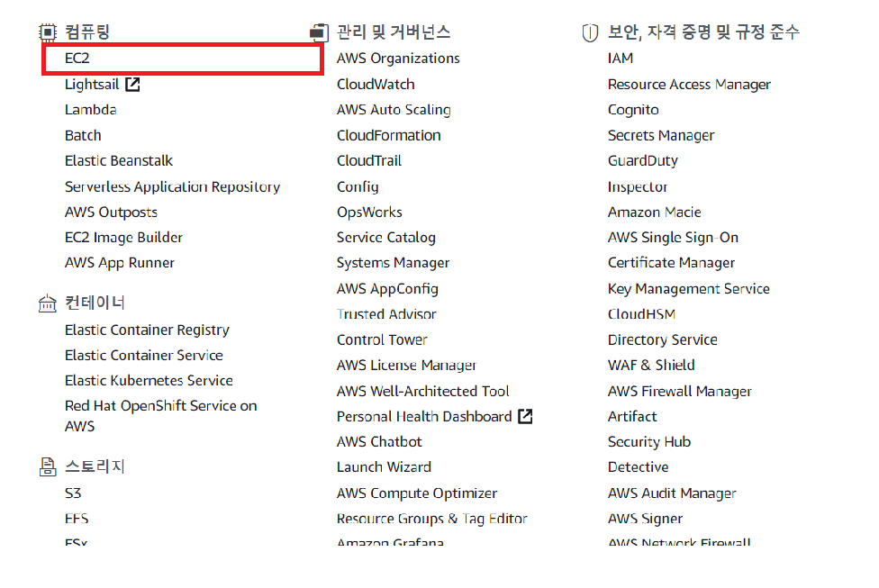Open Elastic Beanstalk
The width and height of the screenshot is (879, 588).
(x=119, y=161)
